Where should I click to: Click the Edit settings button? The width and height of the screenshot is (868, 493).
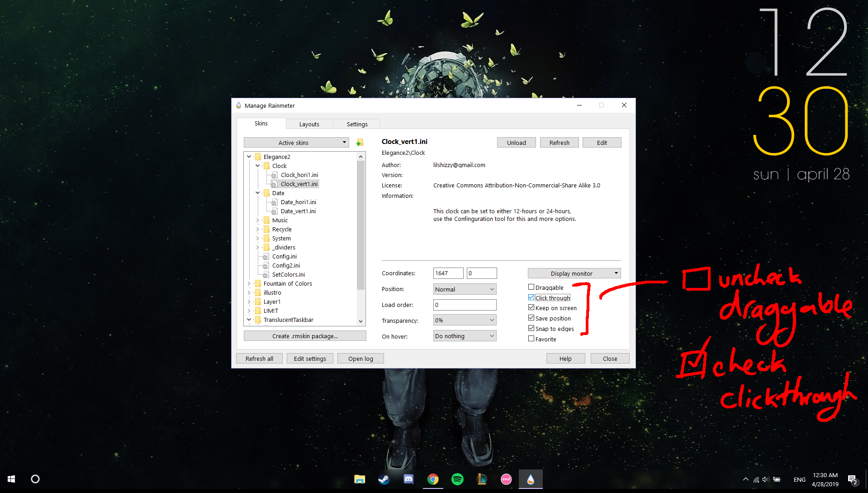(x=310, y=359)
